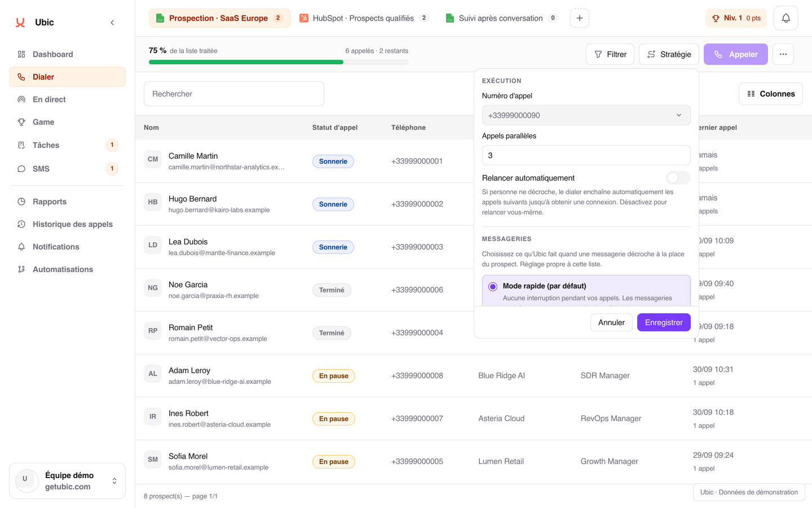812x508 pixels.
Task: Open the more options ellipsis menu
Action: 783,54
